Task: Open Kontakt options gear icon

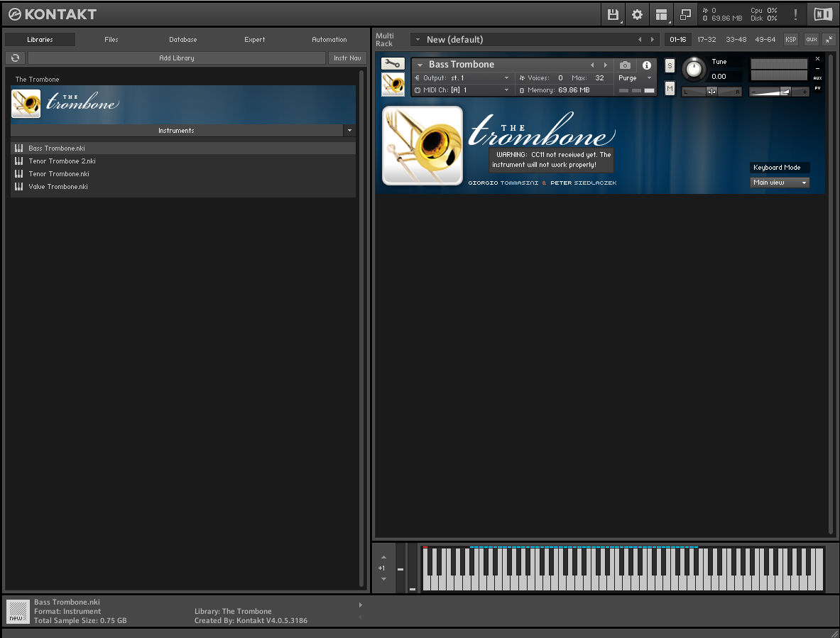Action: (x=637, y=14)
